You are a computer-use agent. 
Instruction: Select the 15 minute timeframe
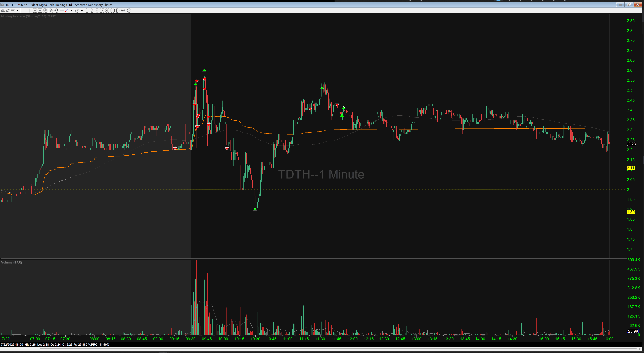[x=102, y=11]
